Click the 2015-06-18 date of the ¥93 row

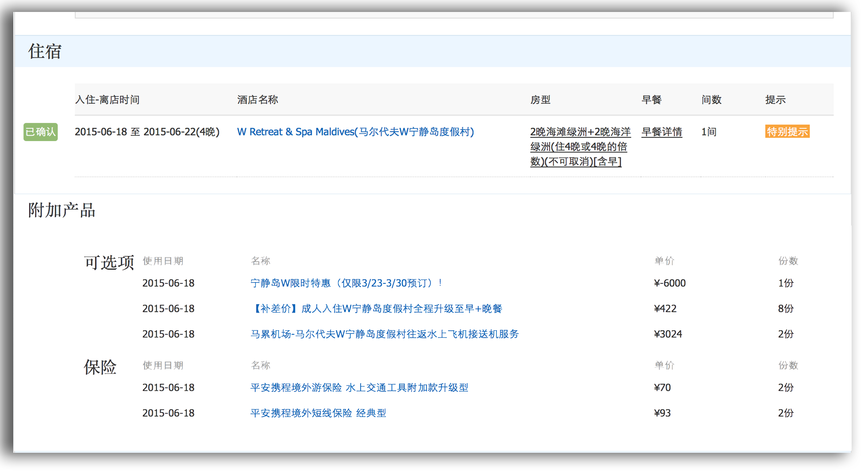[x=169, y=413]
